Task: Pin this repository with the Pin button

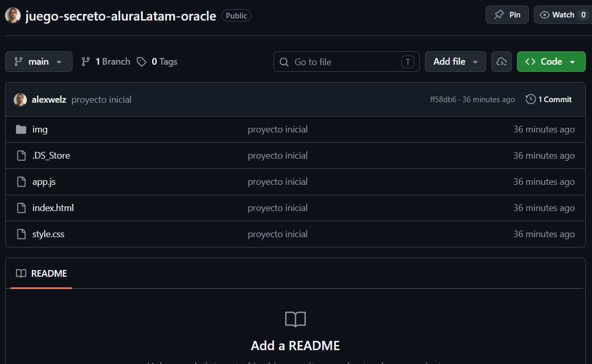Action: pyautogui.click(x=507, y=15)
